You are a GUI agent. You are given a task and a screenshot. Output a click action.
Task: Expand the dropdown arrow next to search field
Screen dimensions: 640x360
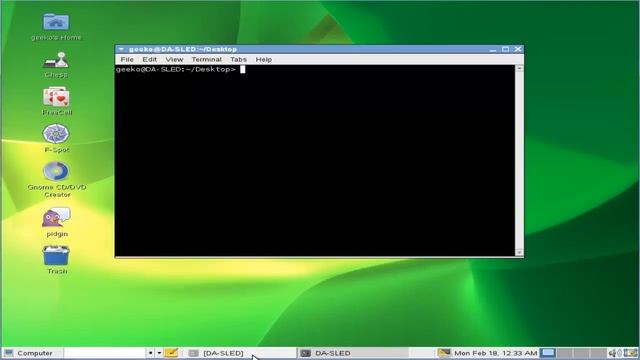tap(159, 353)
